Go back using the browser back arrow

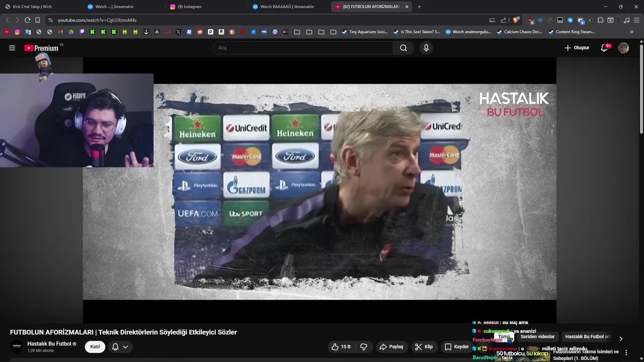tap(7, 20)
